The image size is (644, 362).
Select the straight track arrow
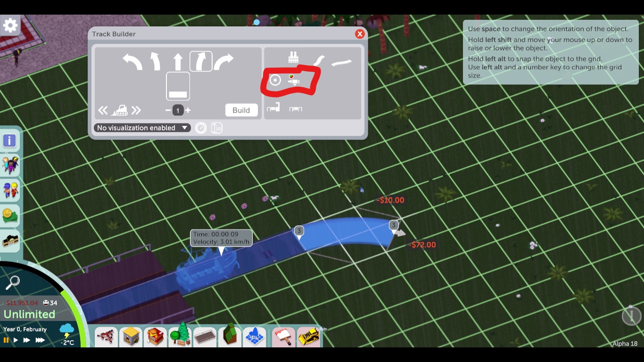[x=178, y=62]
